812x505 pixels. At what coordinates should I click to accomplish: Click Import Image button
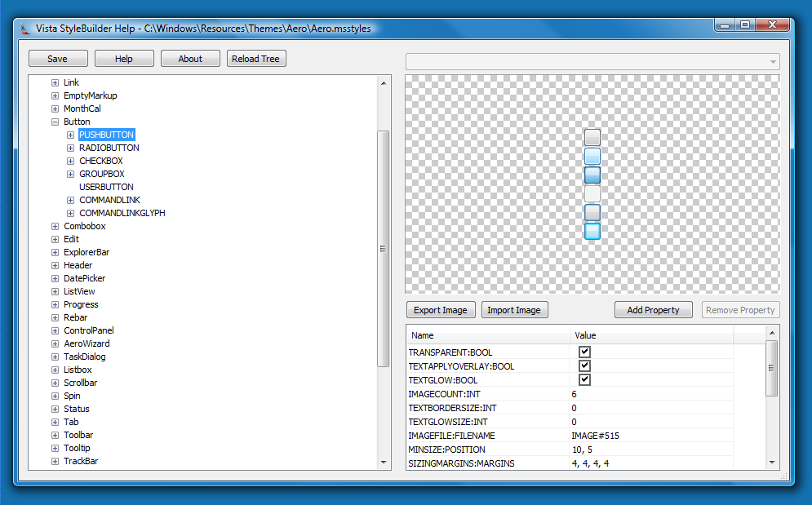[514, 310]
